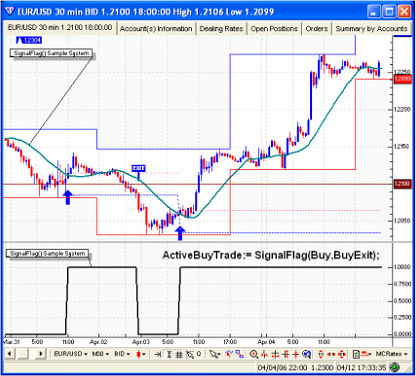This screenshot has width=416, height=376.
Task: Click the red vertical-arrows scale icon
Action: click(x=321, y=354)
